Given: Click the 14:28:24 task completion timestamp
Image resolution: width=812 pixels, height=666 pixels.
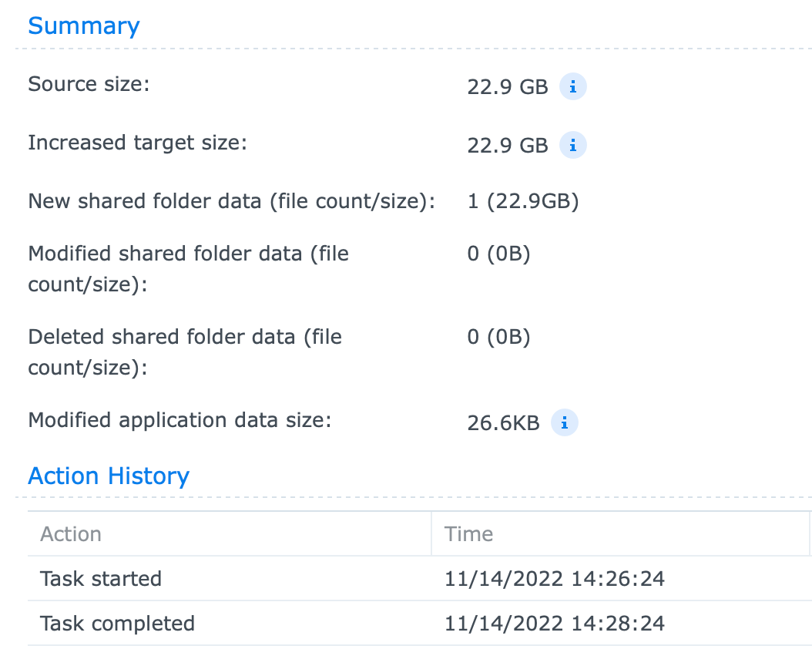Looking at the screenshot, I should click(554, 623).
